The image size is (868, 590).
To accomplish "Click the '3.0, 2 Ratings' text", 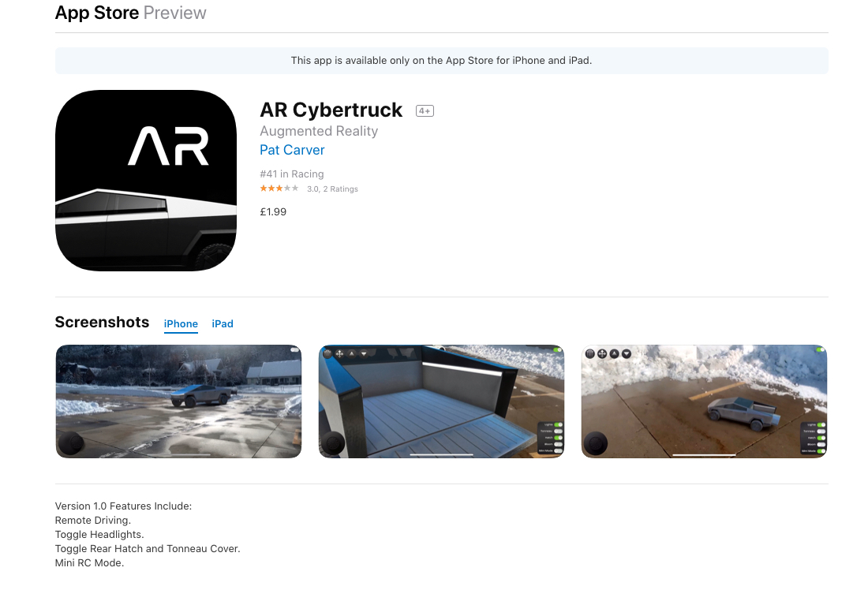I will click(x=332, y=189).
